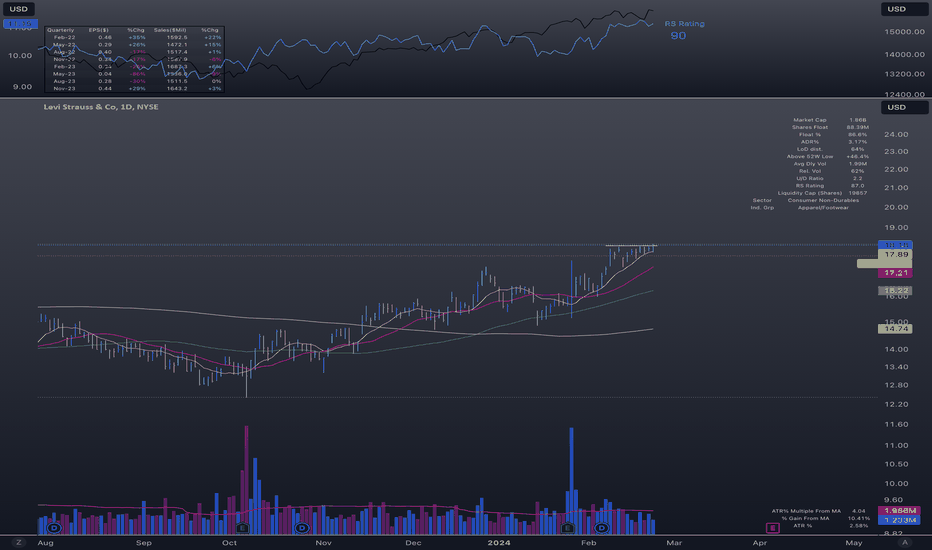
Task: Click the 88.39M shares float value
Action: click(858, 127)
